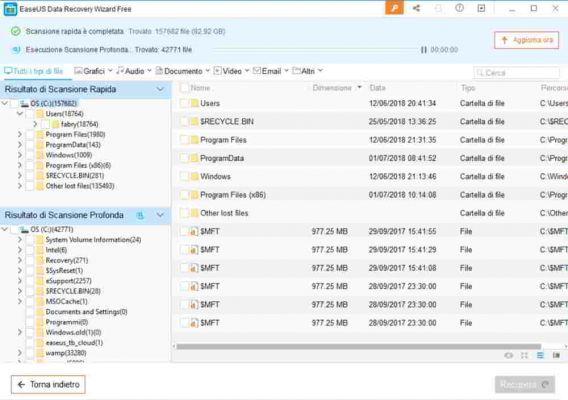Collapse the Risultato di Scansione Profonda panel

click(x=160, y=215)
